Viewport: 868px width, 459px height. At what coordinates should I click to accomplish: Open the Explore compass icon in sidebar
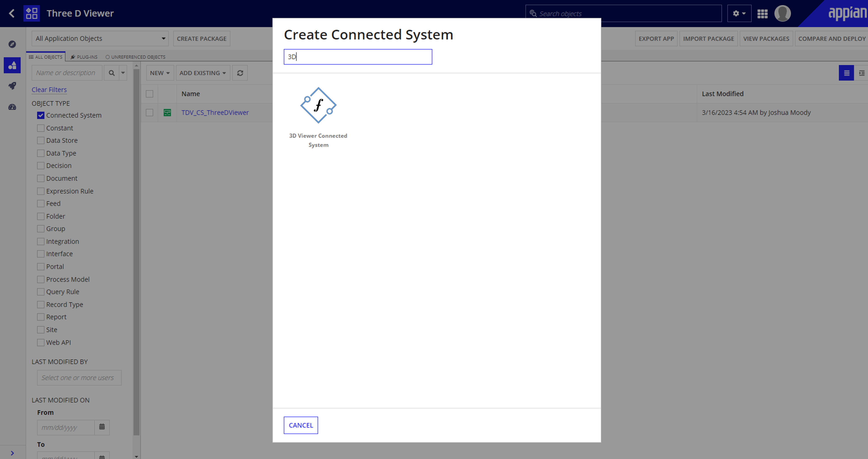pos(12,44)
